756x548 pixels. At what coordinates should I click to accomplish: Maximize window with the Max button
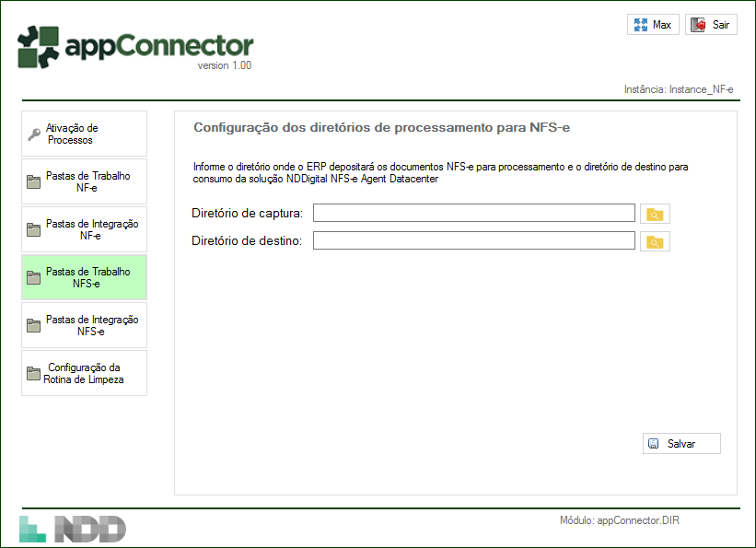[653, 25]
